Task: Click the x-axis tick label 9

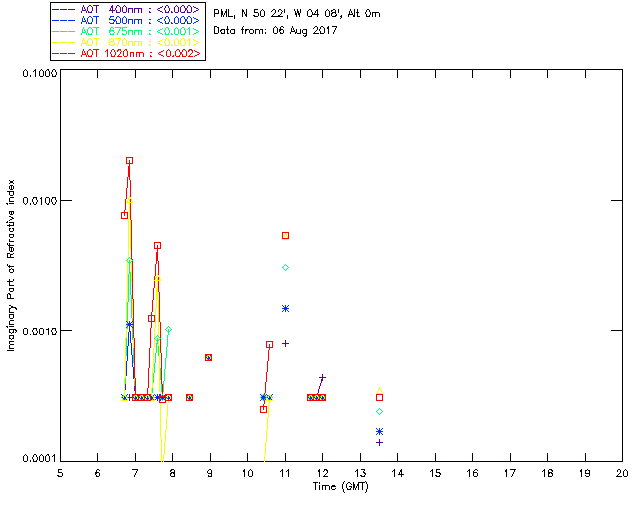Action: coord(210,473)
